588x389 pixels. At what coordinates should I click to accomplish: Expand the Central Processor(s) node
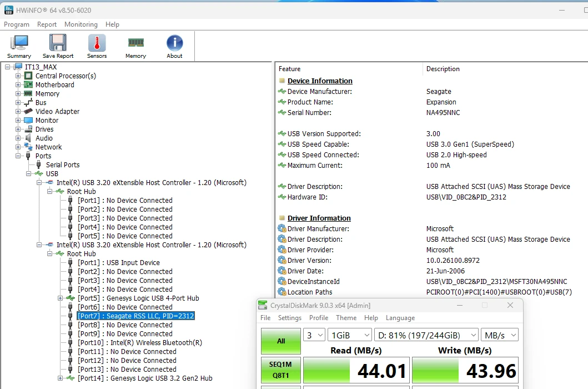pyautogui.click(x=18, y=76)
